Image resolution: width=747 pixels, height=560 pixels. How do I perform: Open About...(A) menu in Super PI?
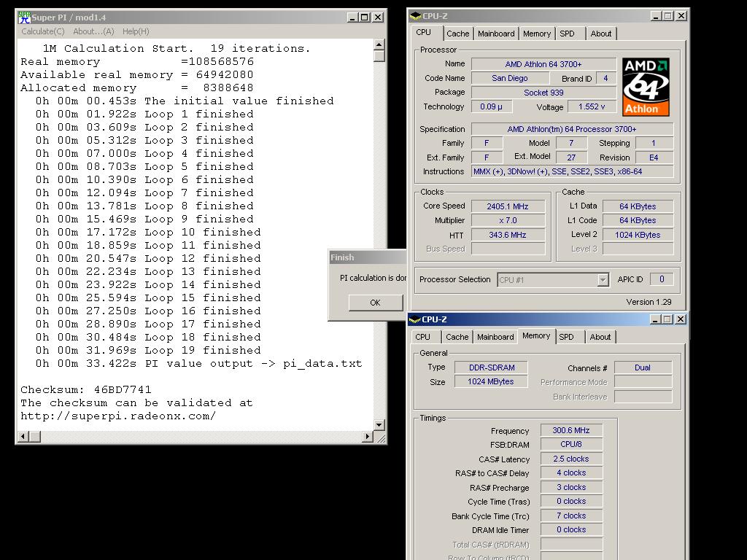pyautogui.click(x=93, y=31)
